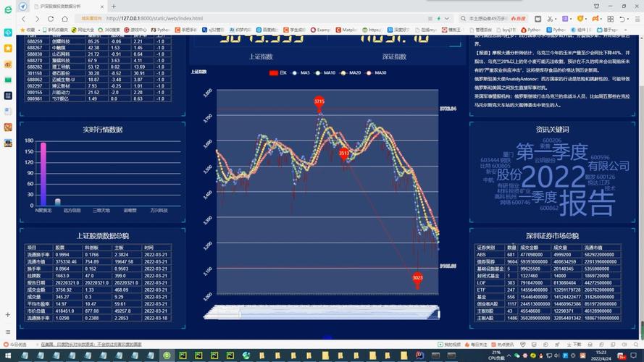644x362 pixels.
Task: Open a new tab with the plus button
Action: tap(114, 7)
